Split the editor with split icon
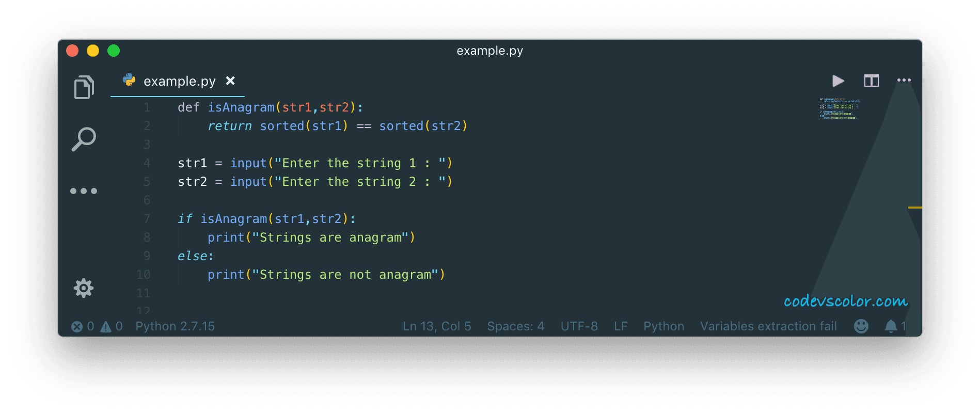The height and width of the screenshot is (413, 980). [872, 81]
